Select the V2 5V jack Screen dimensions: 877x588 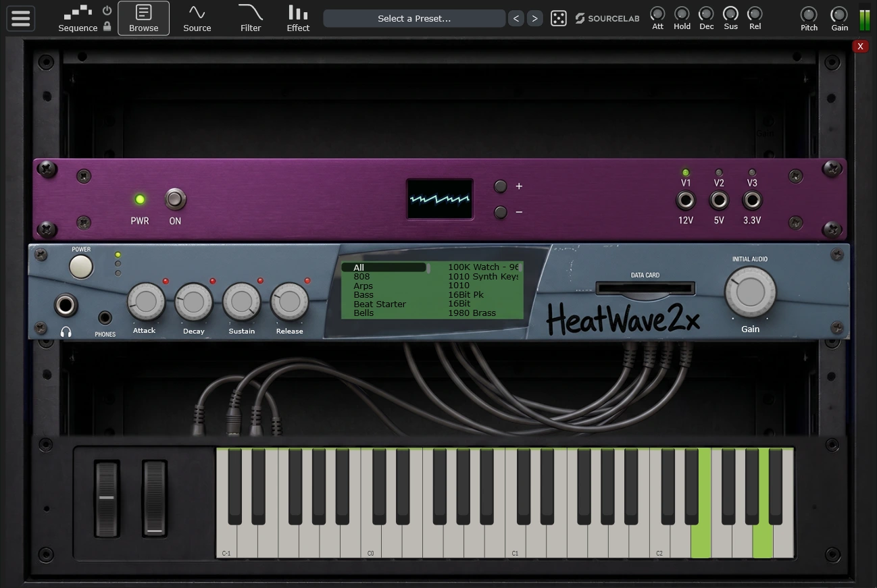click(719, 201)
